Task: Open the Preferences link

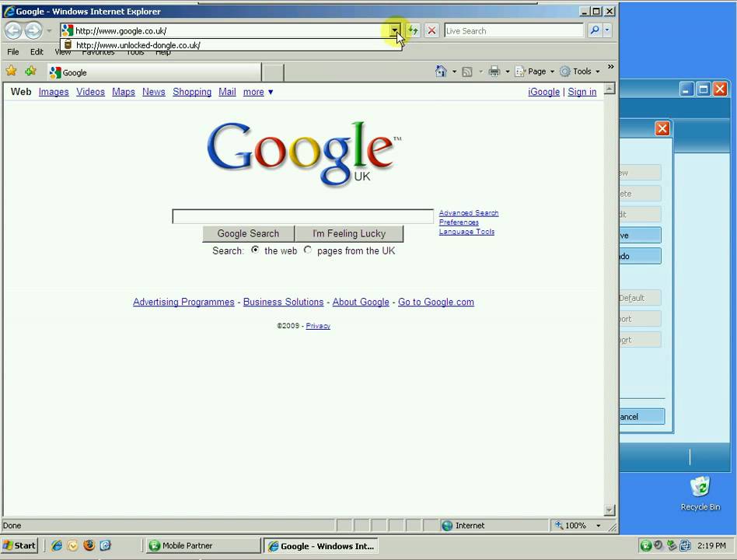Action: pos(459,222)
